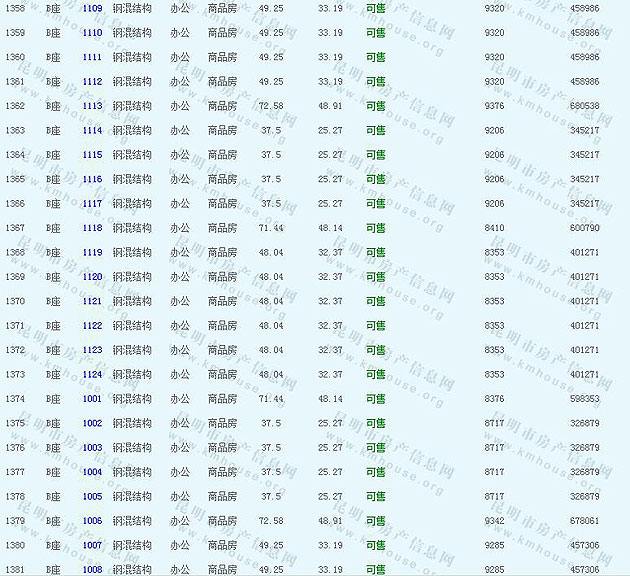Select total price cell 680538
630x576 pixels.
click(x=584, y=106)
